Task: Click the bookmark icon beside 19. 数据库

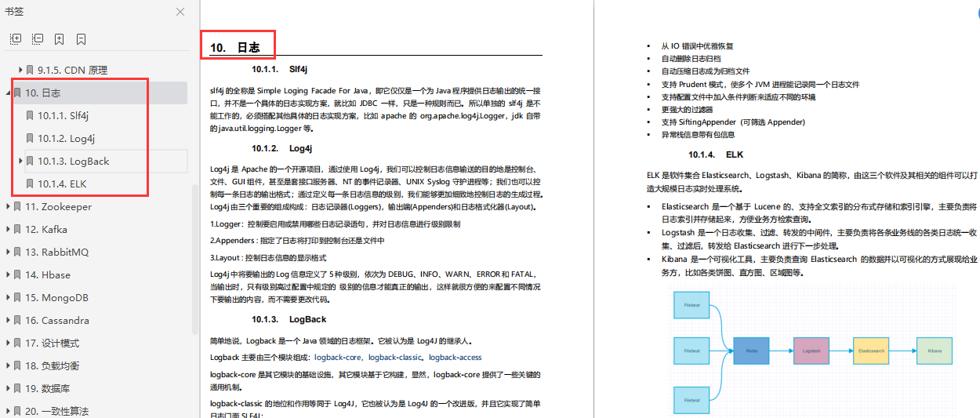Action: point(17,388)
